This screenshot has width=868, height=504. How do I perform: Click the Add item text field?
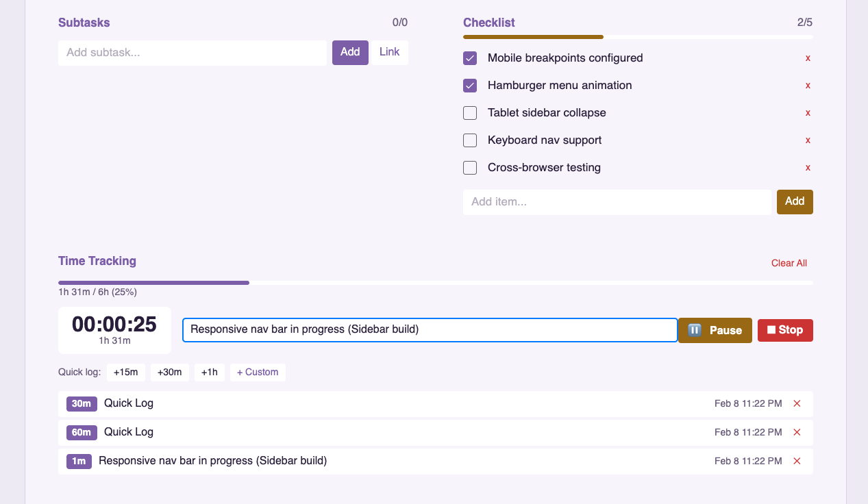pos(617,201)
